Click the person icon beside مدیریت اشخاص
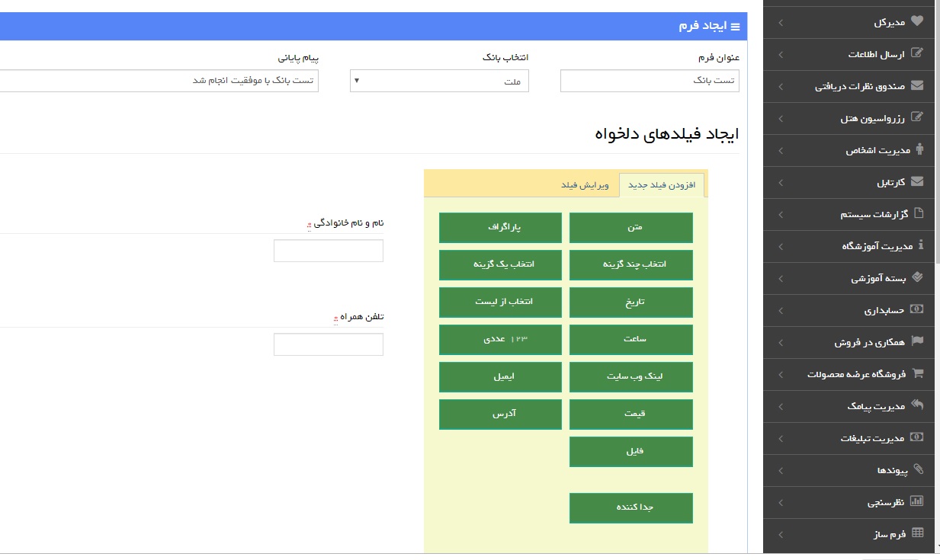 (x=919, y=150)
